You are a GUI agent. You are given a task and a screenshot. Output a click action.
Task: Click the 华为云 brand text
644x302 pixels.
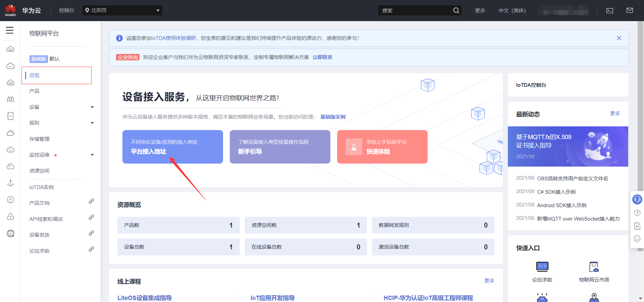[x=32, y=10]
